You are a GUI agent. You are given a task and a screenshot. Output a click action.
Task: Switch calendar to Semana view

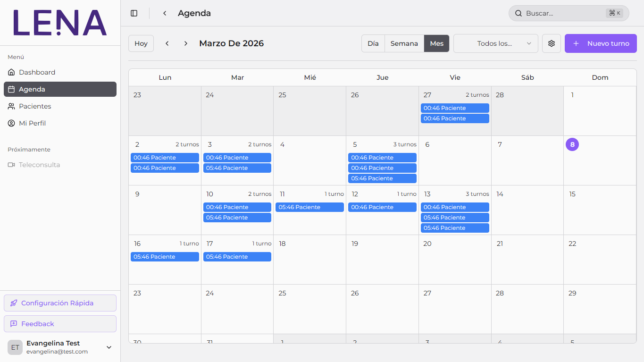404,43
